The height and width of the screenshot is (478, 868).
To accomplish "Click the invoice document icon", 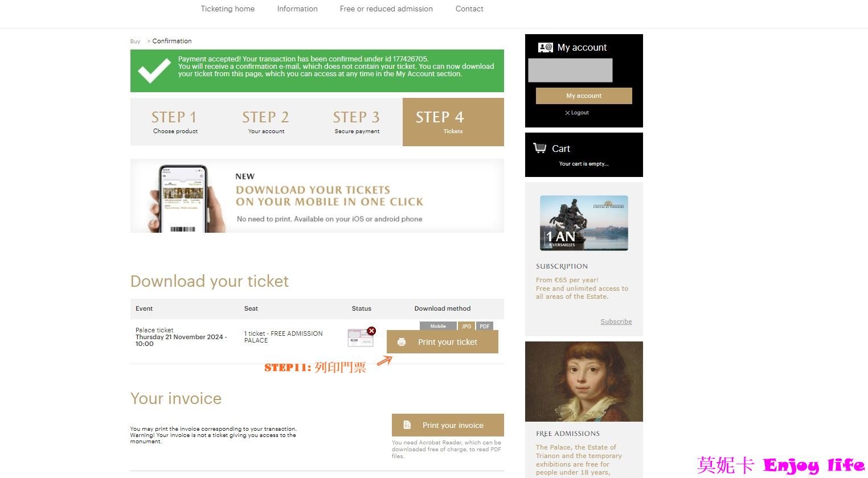I will 407,425.
